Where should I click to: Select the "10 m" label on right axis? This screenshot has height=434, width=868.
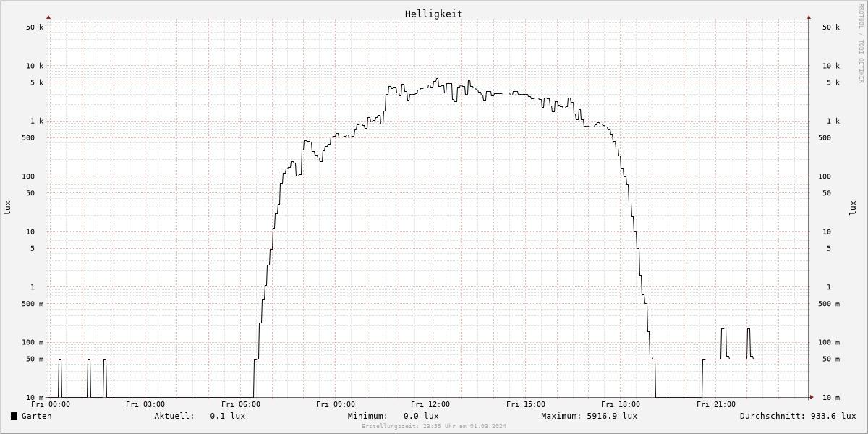831,398
